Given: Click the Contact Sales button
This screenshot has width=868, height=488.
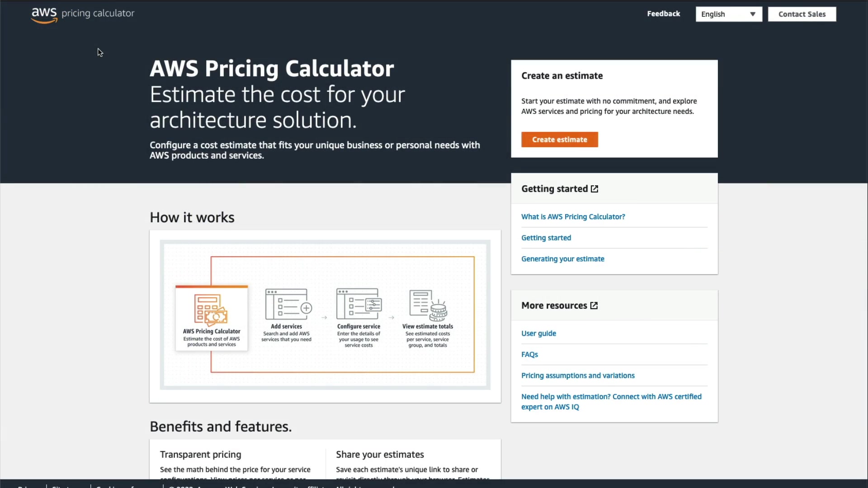Looking at the screenshot, I should [x=802, y=14].
